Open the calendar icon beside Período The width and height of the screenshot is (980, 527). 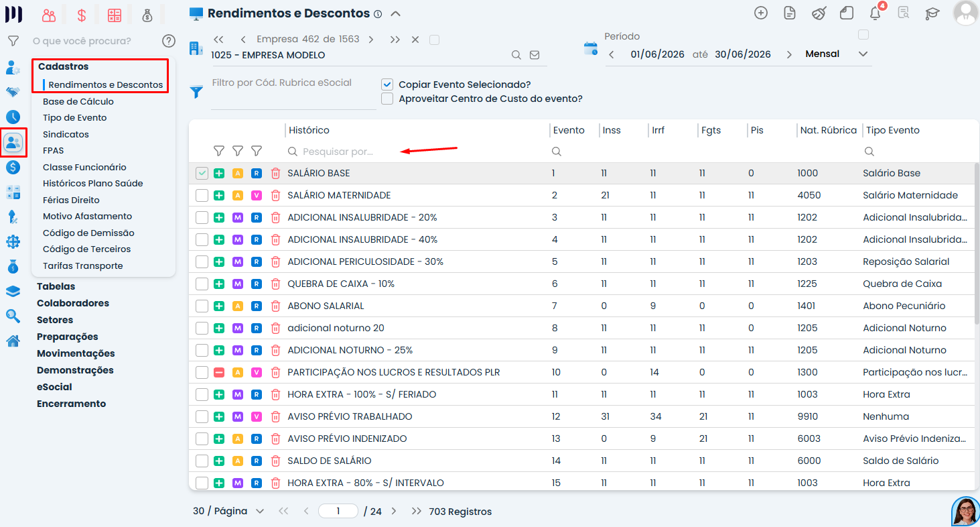(590, 48)
